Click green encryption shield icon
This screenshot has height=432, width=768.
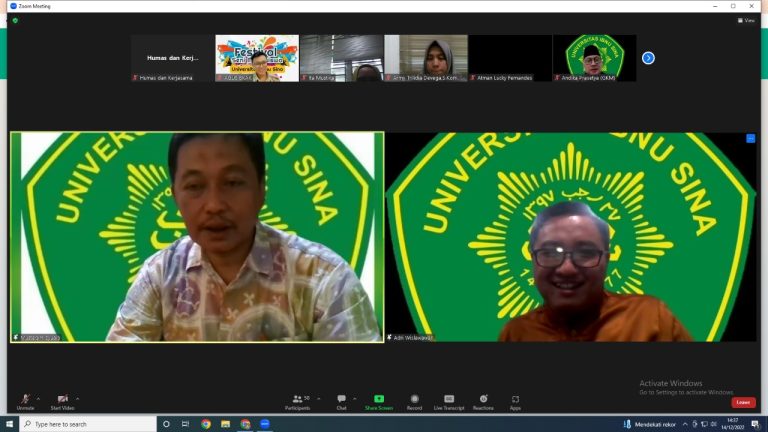coord(15,21)
